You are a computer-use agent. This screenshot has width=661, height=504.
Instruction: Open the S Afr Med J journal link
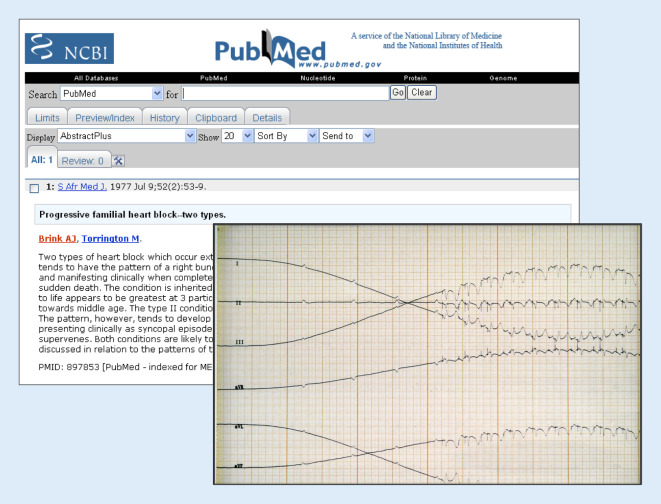(x=82, y=187)
